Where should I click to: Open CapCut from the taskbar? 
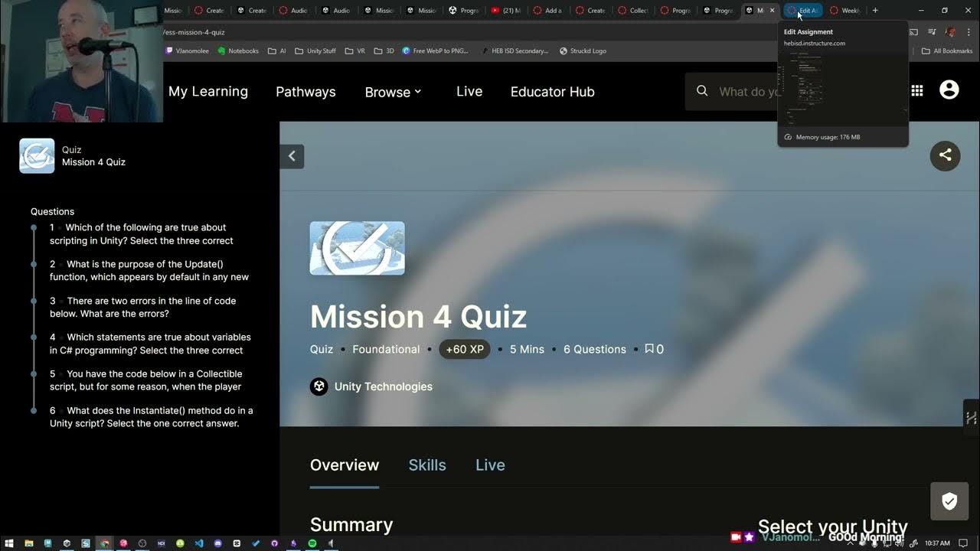click(237, 543)
